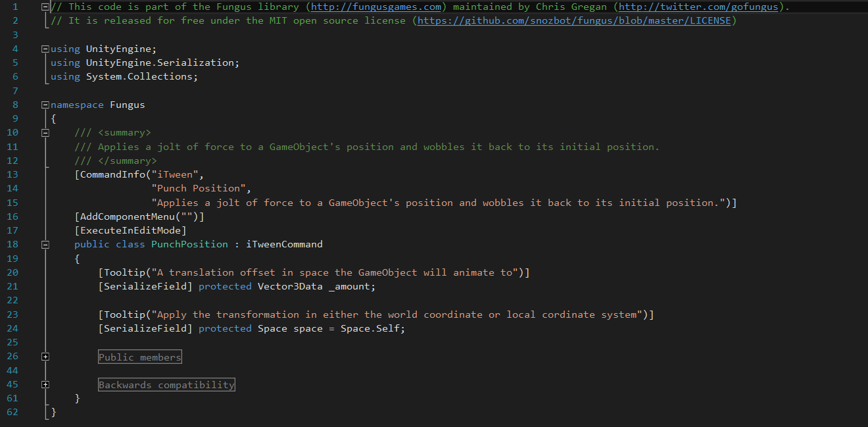Click the Space.Self value

click(372, 328)
